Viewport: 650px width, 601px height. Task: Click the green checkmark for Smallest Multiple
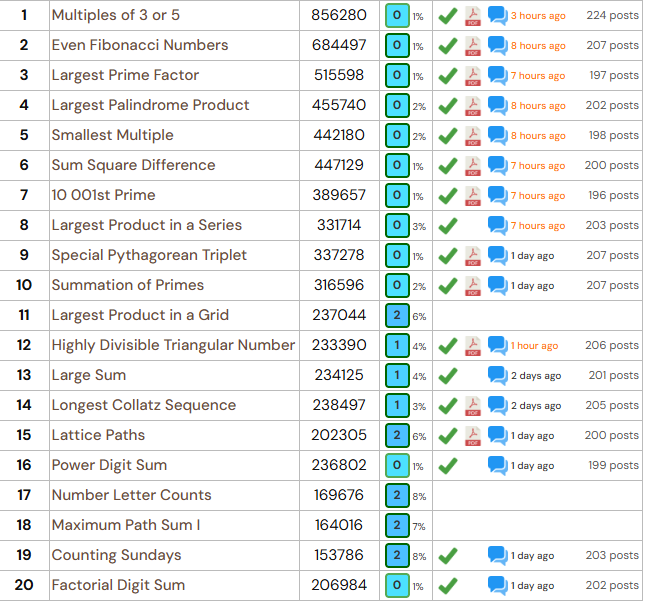[x=448, y=136]
